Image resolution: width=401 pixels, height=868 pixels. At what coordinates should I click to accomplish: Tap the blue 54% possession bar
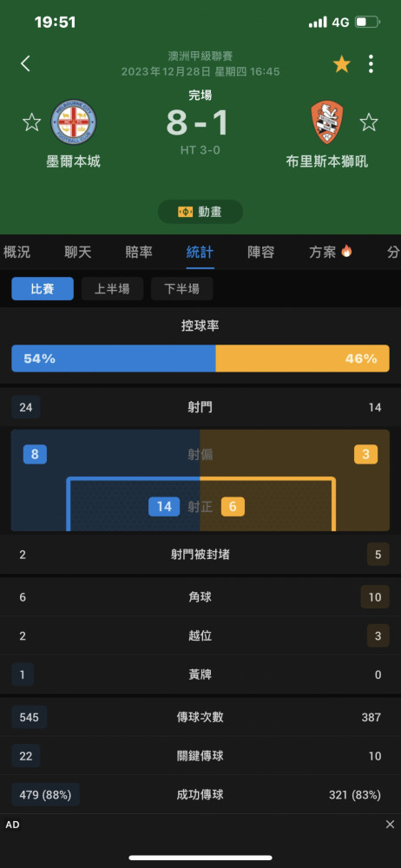(114, 358)
